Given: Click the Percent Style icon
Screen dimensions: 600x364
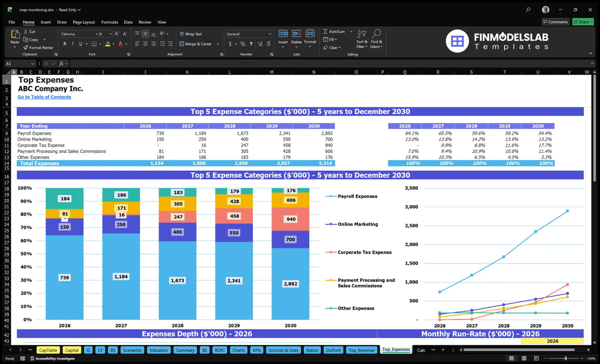Looking at the screenshot, I should (x=243, y=44).
